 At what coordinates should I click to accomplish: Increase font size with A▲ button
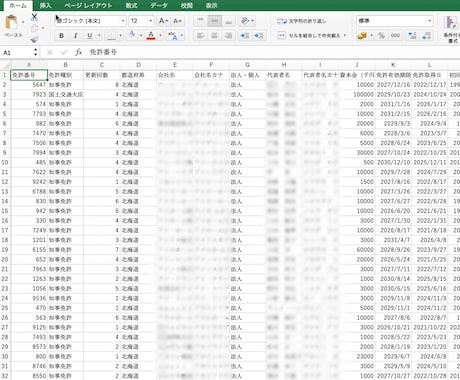163,21
